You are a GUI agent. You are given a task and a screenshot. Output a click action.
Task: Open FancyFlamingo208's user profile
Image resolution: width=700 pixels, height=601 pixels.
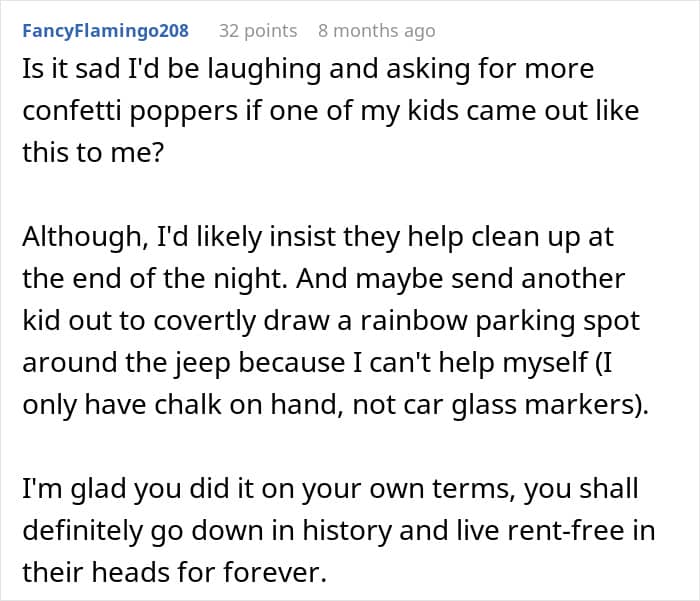pos(105,30)
